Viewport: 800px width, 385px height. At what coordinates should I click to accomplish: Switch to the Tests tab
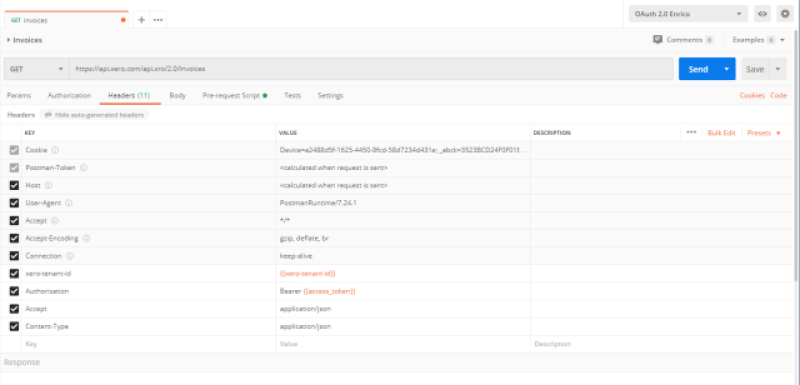coord(292,95)
